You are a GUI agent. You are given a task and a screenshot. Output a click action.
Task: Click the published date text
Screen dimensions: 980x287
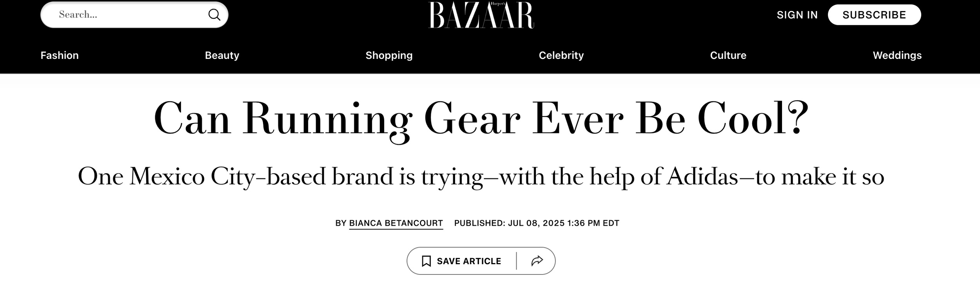pos(537,223)
